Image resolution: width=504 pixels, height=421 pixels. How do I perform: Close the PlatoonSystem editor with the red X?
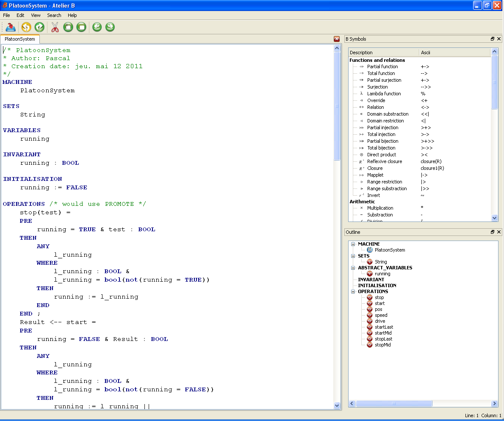click(337, 39)
